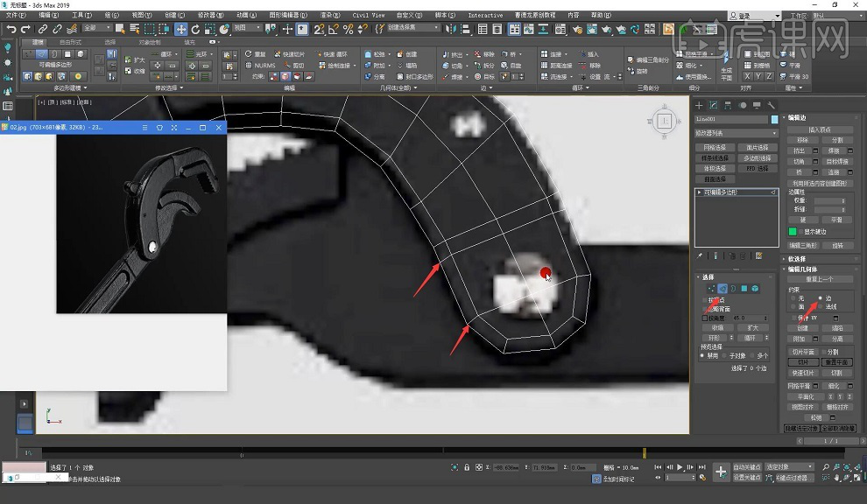Click the 网格选择 modifier button
The image size is (867, 504).
[715, 148]
